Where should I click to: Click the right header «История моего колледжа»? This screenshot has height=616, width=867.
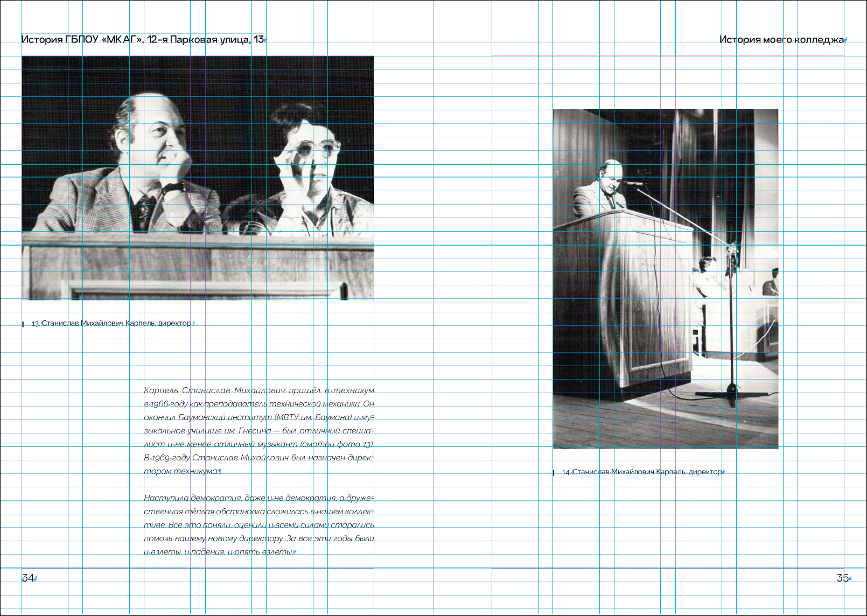pos(781,39)
